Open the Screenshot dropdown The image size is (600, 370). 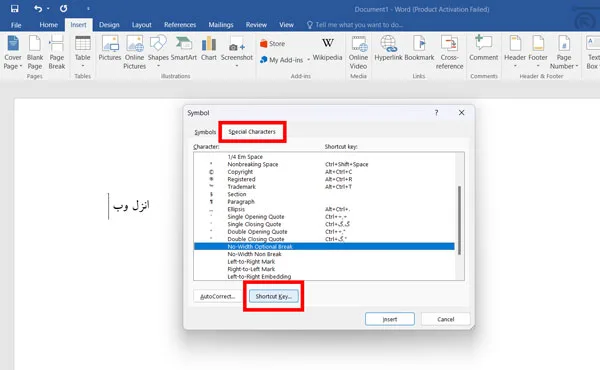click(237, 52)
